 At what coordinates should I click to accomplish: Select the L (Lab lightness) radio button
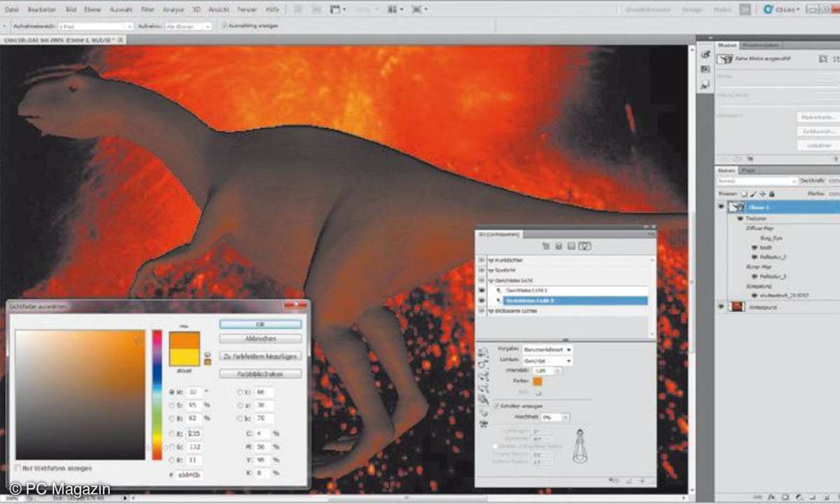tap(241, 392)
